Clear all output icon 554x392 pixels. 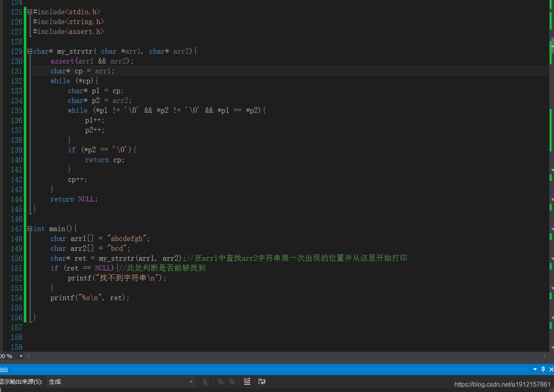pyautogui.click(x=247, y=381)
